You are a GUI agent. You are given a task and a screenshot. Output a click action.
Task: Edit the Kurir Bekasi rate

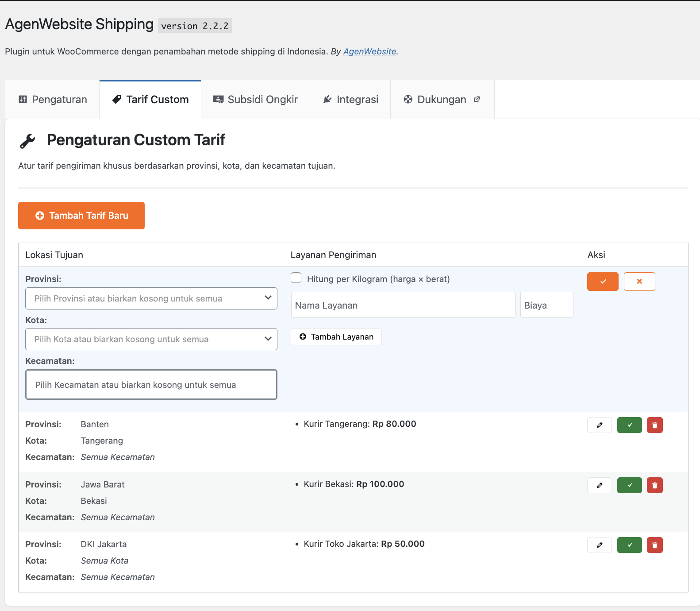click(599, 485)
